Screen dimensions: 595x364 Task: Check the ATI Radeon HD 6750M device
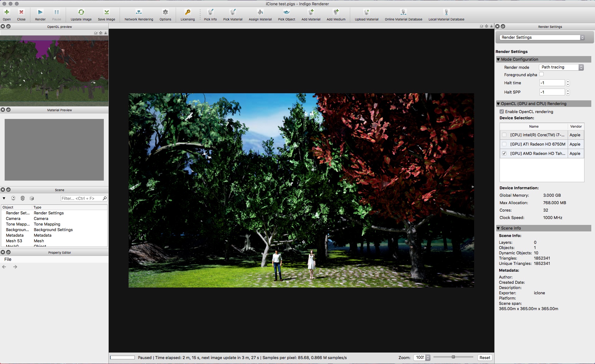pyautogui.click(x=504, y=144)
